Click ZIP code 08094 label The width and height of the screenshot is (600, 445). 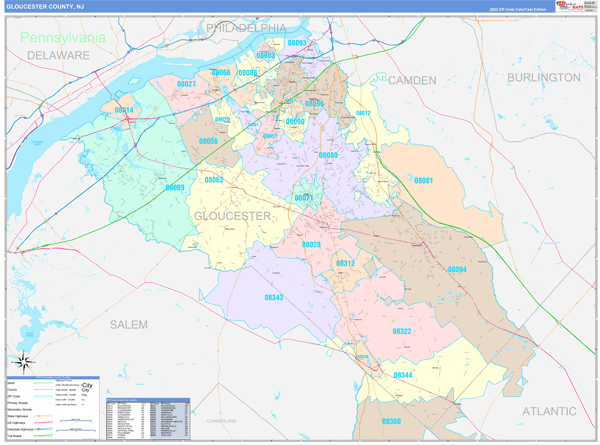457,270
